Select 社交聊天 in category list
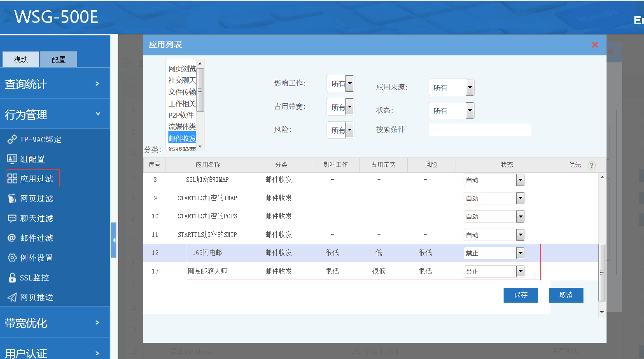 tap(182, 80)
